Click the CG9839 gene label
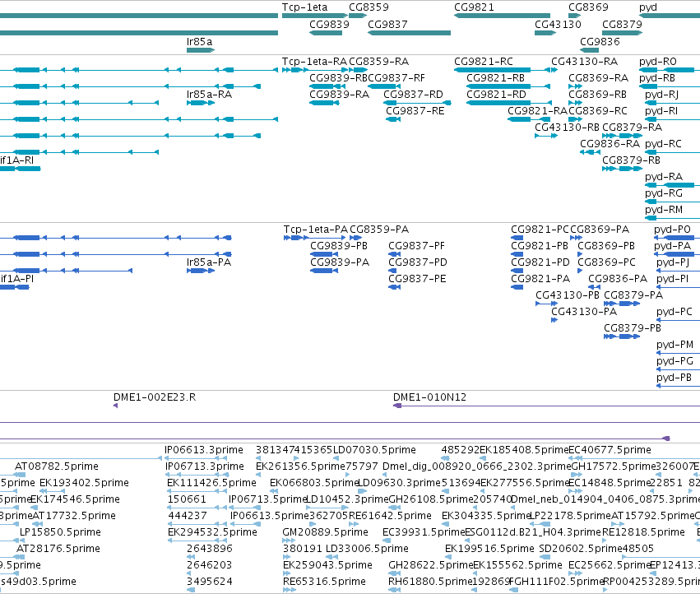 click(330, 24)
